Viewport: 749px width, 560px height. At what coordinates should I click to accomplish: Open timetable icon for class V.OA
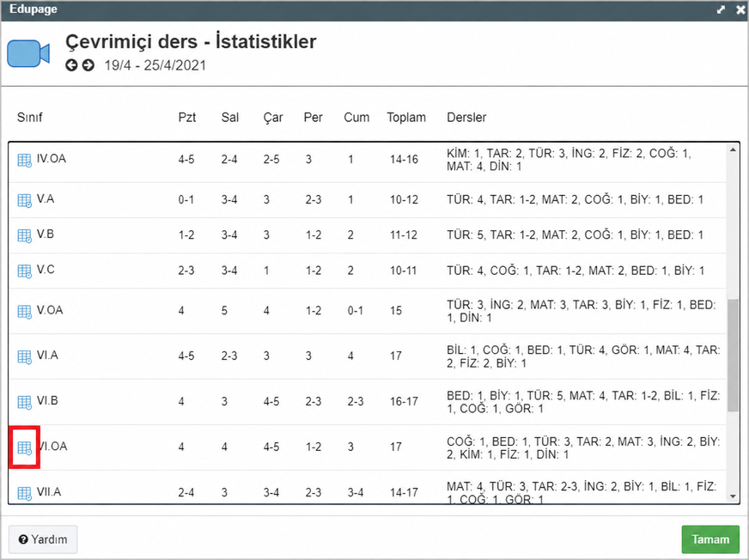[24, 312]
